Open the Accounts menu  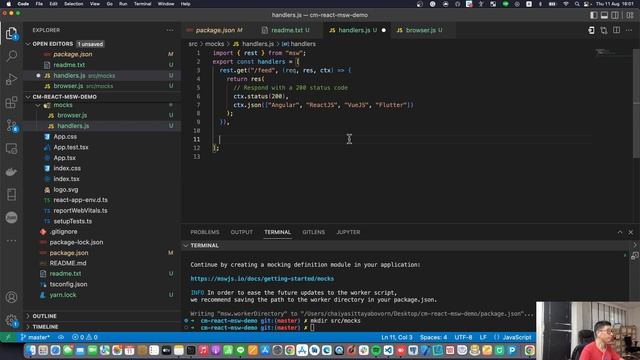[11, 297]
